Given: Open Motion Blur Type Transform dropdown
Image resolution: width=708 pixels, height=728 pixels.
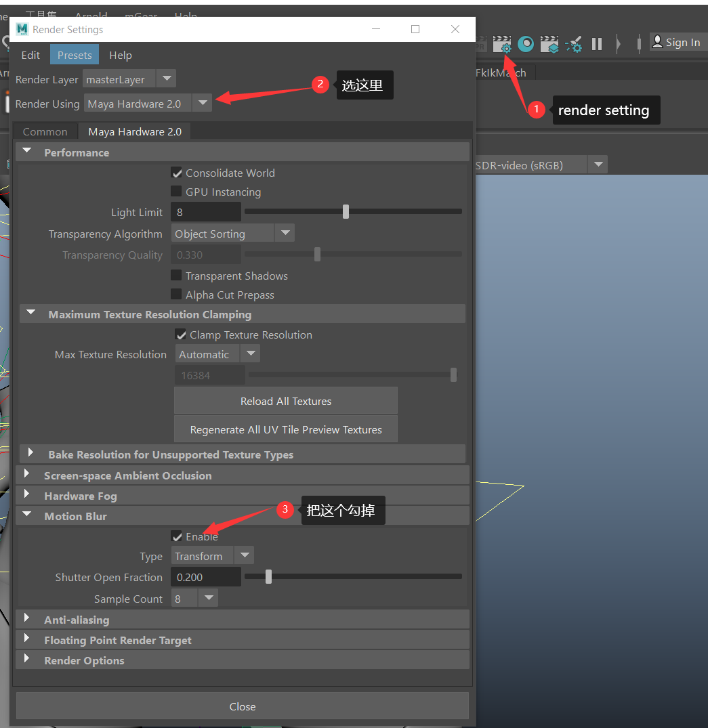Looking at the screenshot, I should pos(213,556).
